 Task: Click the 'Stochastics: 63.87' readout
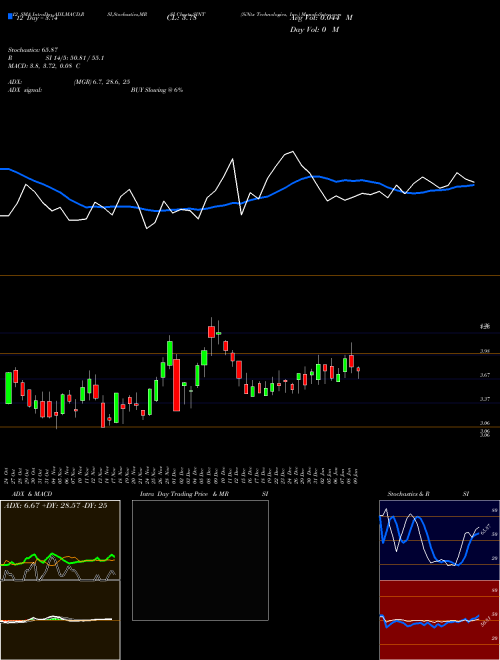(x=33, y=50)
